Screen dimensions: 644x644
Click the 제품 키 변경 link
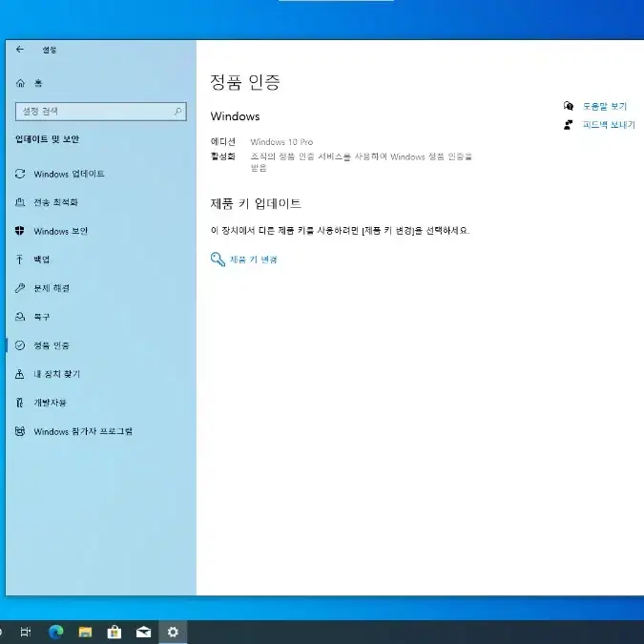[254, 260]
